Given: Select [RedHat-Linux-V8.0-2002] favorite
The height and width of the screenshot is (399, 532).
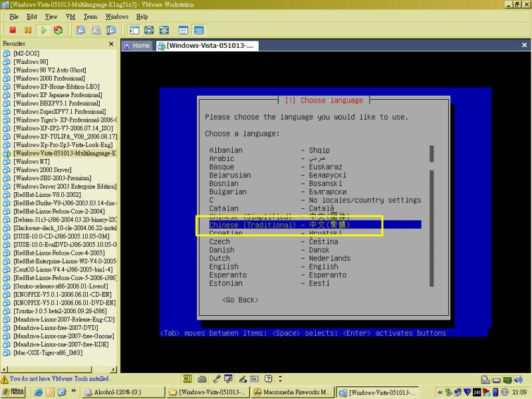Looking at the screenshot, I should click(x=47, y=195).
